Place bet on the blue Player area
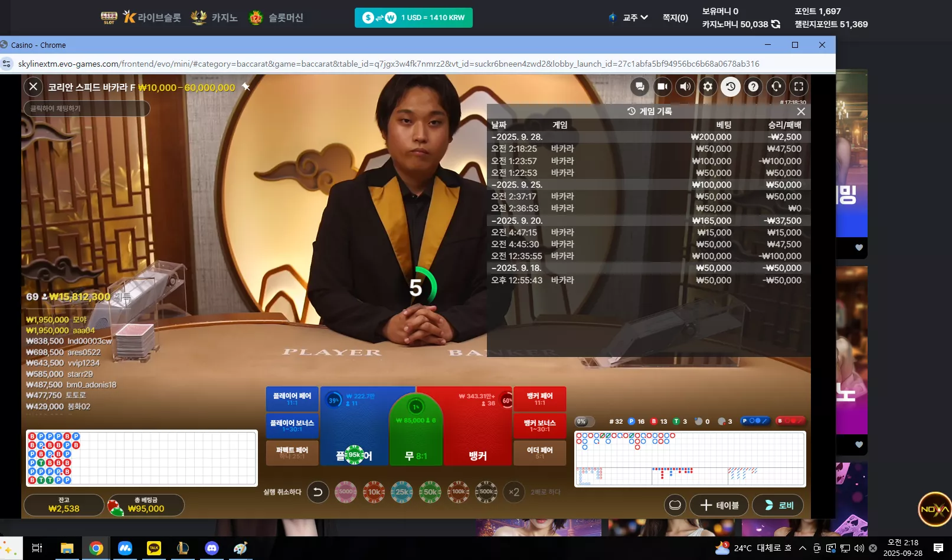 pos(354,426)
